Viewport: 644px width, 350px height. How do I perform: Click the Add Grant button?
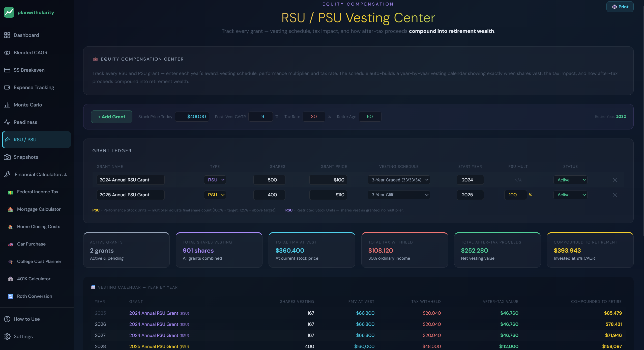coord(111,117)
